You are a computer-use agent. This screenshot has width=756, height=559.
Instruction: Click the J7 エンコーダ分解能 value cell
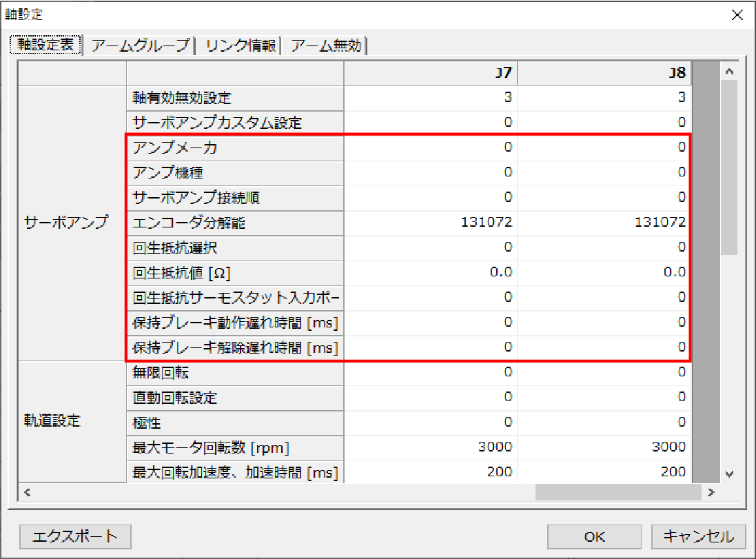(x=431, y=223)
